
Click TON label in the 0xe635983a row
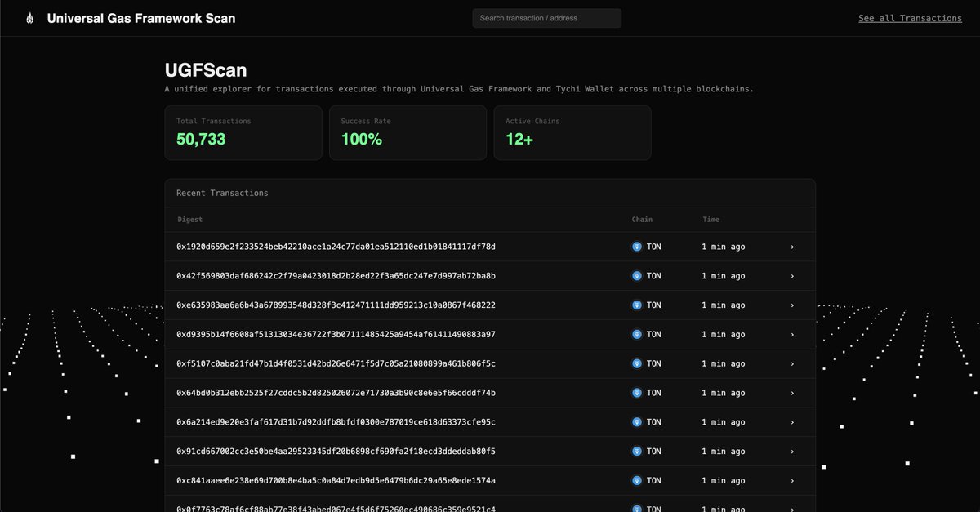point(654,305)
